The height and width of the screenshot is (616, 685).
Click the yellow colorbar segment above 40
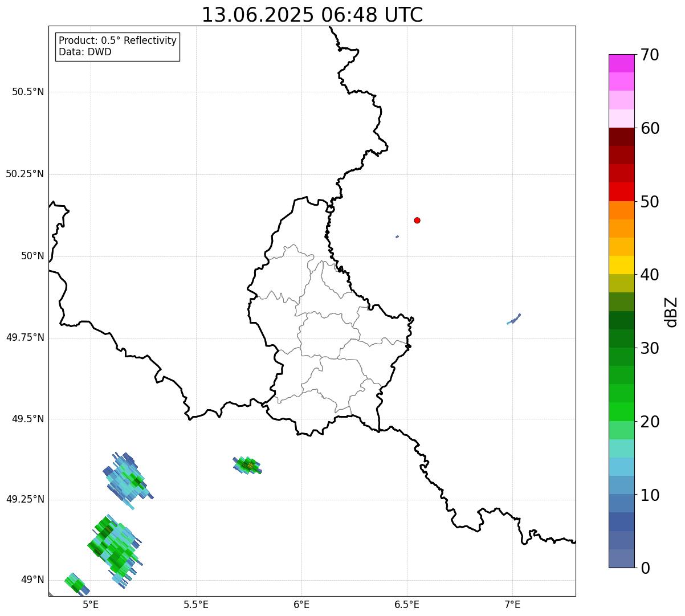[621, 265]
